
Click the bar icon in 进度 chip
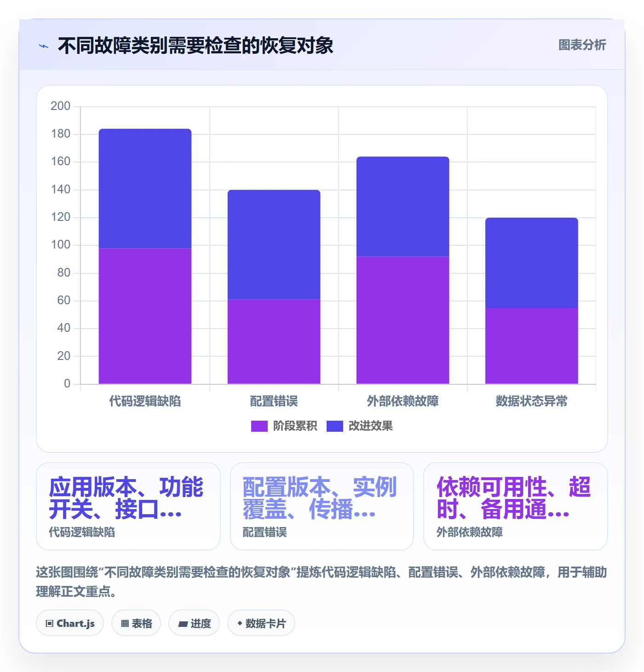[183, 624]
